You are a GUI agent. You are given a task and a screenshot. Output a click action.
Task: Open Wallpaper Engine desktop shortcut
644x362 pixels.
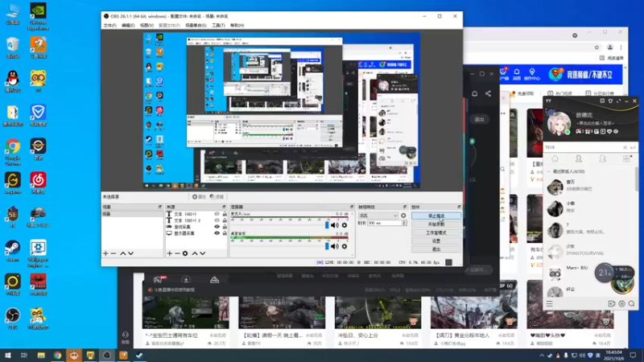(x=38, y=253)
